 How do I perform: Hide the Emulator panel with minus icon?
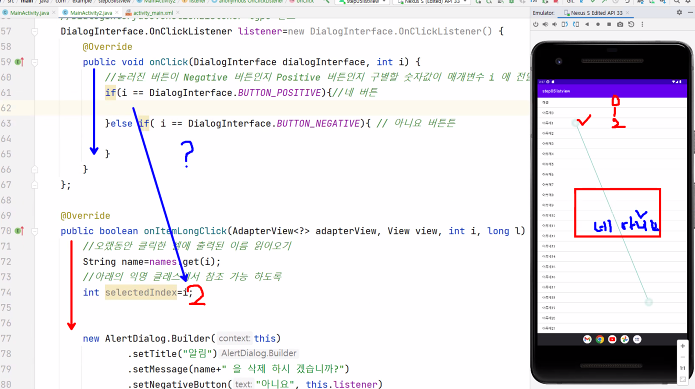click(x=690, y=12)
